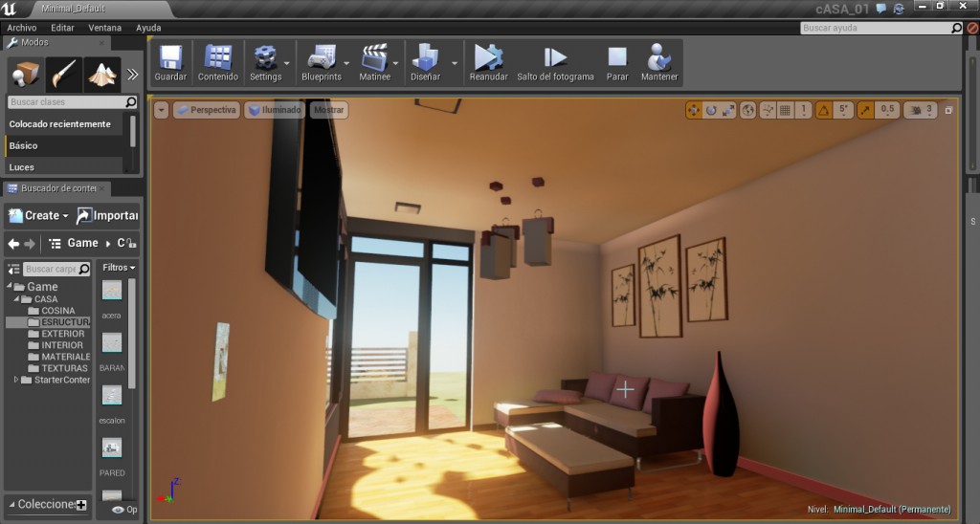Click the Settings gears icon
Image resolution: width=980 pixels, height=524 pixels.
266,62
